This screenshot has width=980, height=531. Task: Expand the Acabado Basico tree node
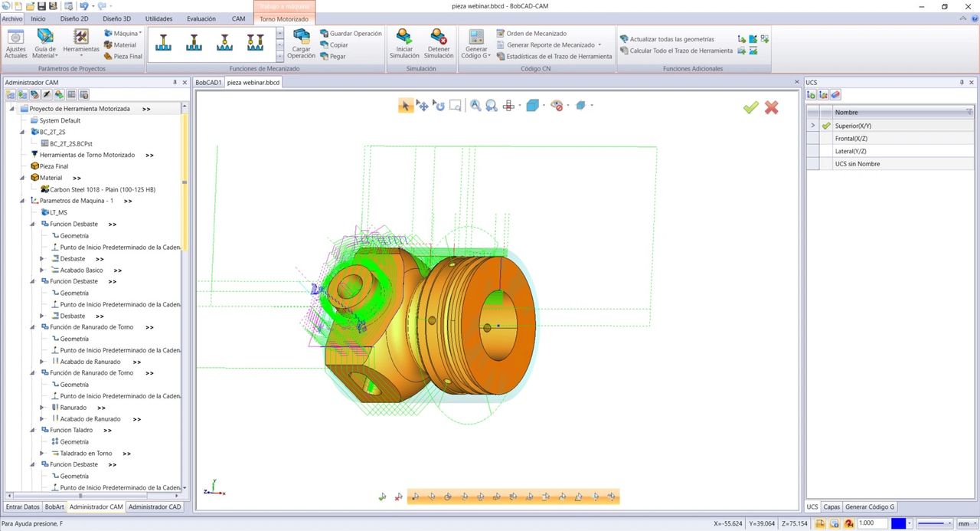pyautogui.click(x=42, y=270)
